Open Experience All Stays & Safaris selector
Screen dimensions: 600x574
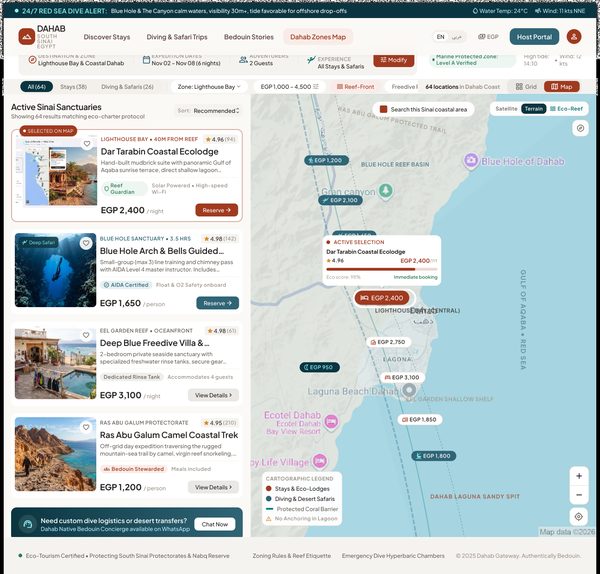[x=336, y=62]
